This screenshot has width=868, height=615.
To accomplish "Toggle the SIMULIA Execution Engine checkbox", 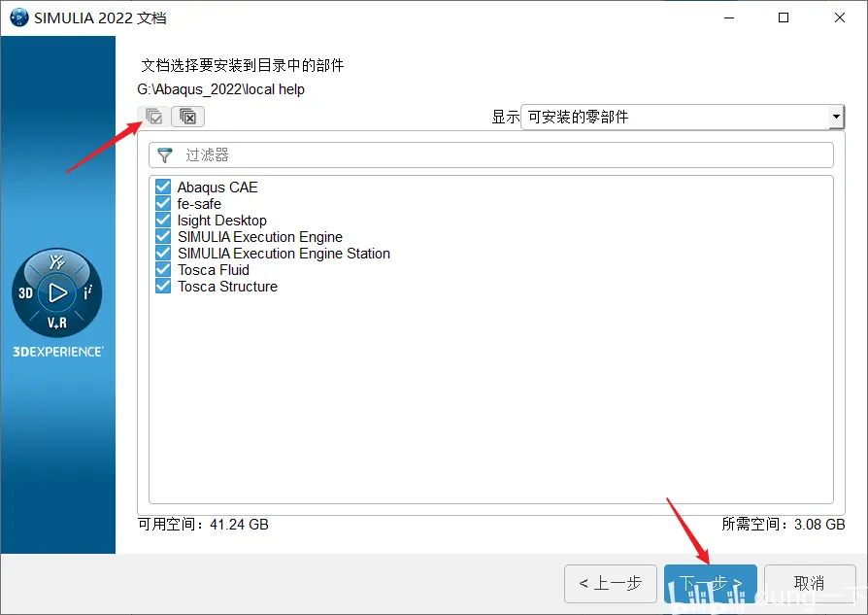I will point(163,237).
